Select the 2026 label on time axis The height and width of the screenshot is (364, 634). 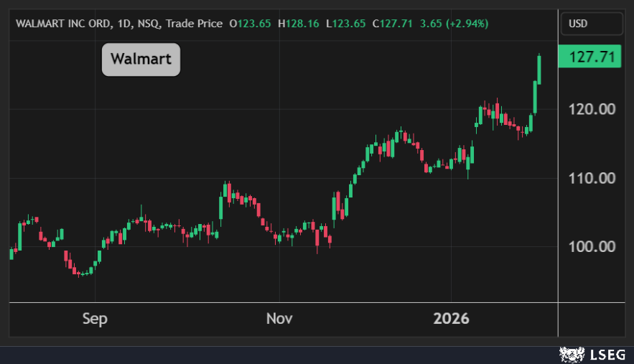pos(451,319)
